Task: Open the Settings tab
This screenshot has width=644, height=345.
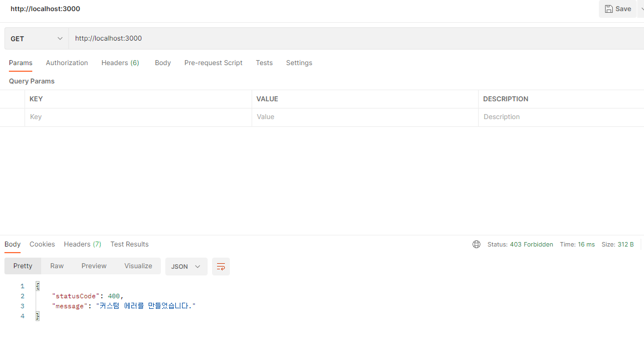Action: coord(299,63)
